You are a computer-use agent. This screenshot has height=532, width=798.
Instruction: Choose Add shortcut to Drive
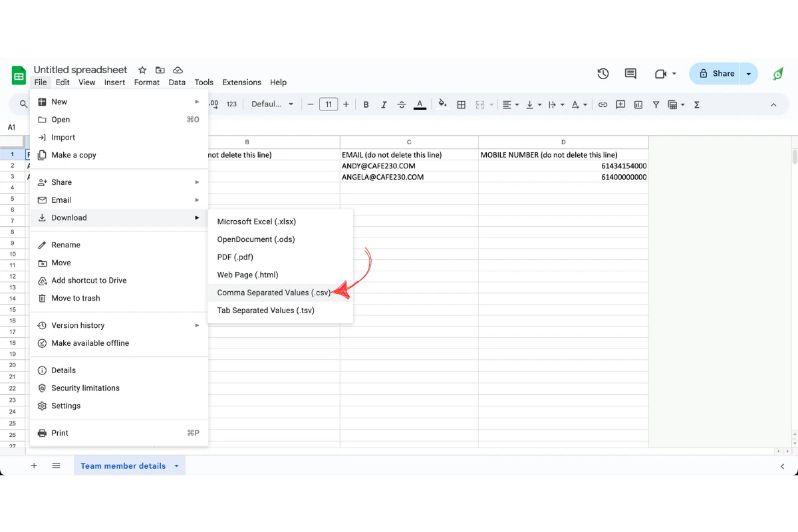(x=119, y=281)
